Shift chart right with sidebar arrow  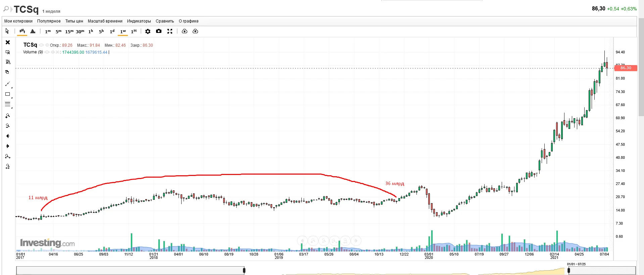click(x=8, y=146)
